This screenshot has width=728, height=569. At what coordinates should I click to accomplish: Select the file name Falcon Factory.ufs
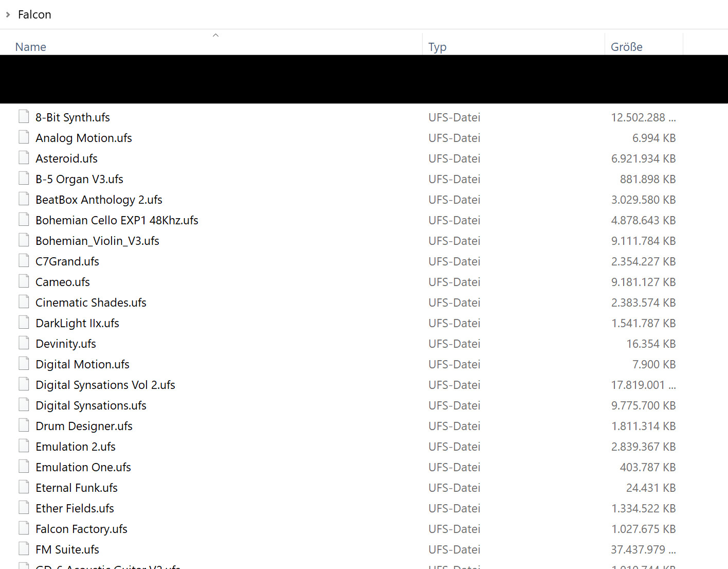(81, 529)
